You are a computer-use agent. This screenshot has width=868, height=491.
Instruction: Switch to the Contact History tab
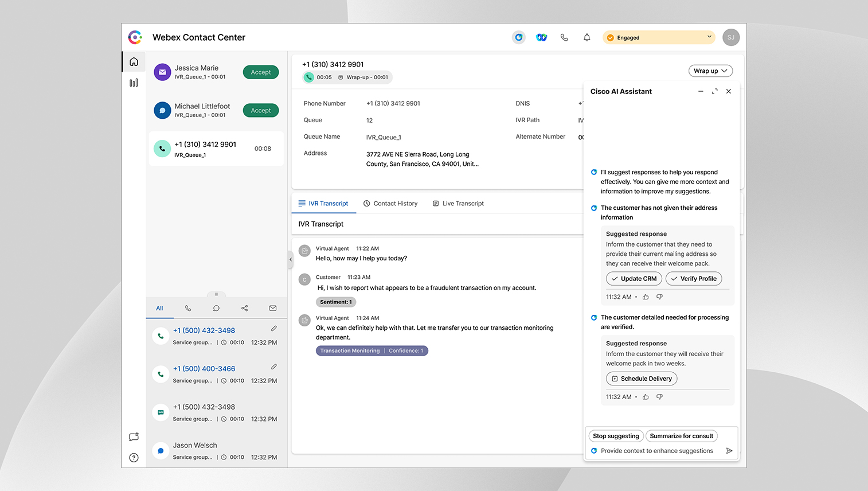point(390,204)
